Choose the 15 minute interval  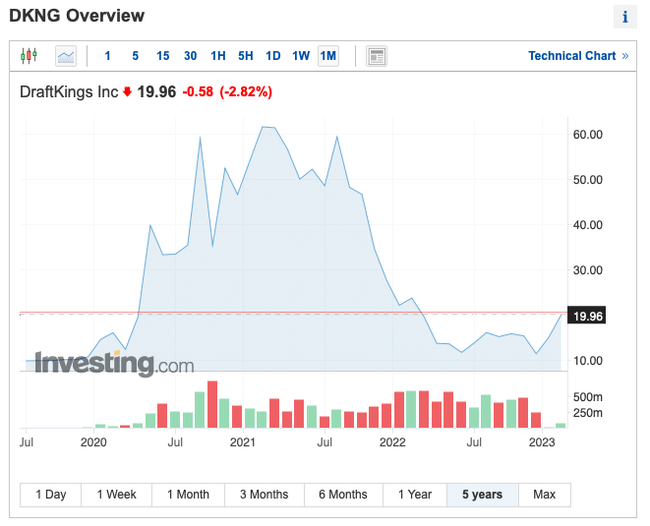pyautogui.click(x=162, y=56)
